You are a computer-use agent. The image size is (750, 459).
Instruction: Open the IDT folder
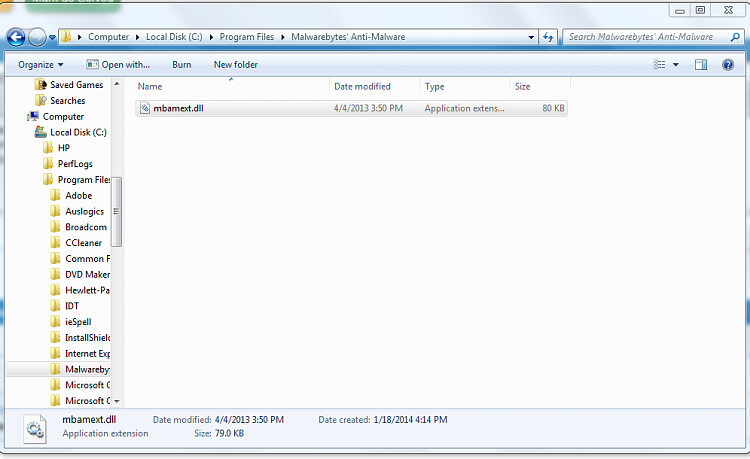(72, 306)
